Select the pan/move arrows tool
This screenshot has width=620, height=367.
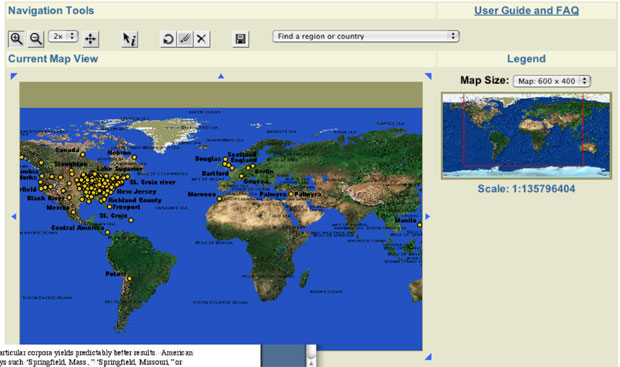pos(91,39)
